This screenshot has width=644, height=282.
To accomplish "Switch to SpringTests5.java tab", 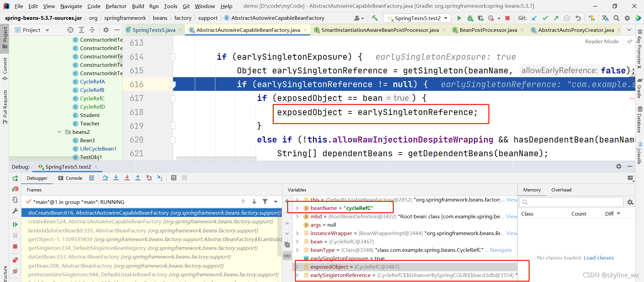I will [154, 30].
